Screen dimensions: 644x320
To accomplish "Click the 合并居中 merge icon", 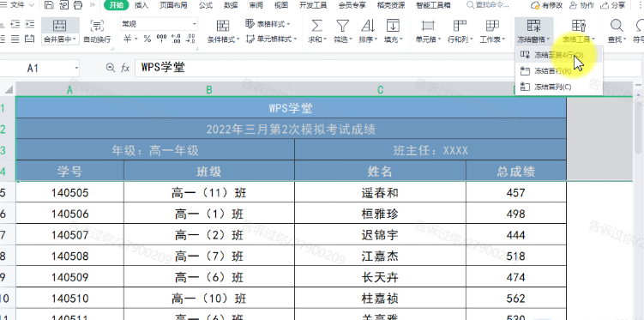I will (x=60, y=26).
